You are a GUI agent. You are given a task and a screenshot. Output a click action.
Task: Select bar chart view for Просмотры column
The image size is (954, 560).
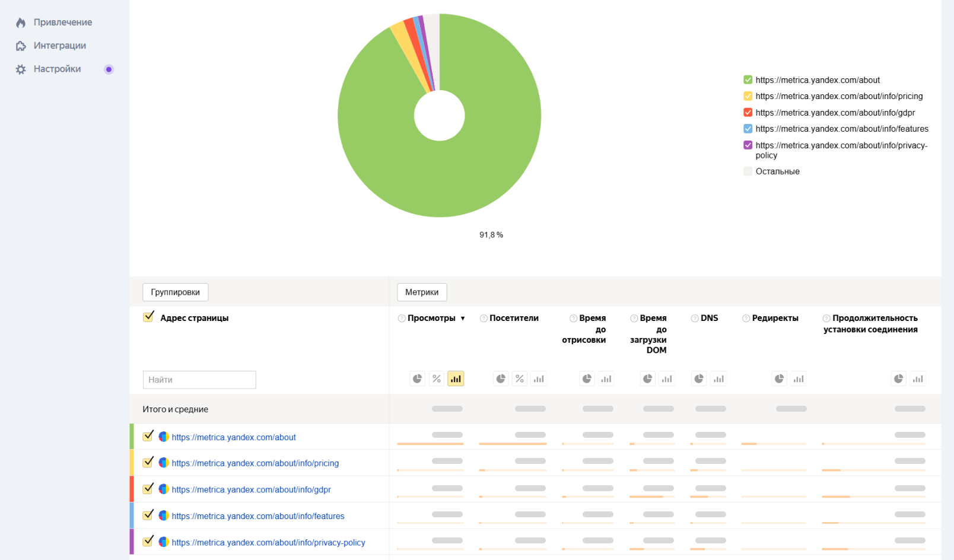click(456, 379)
